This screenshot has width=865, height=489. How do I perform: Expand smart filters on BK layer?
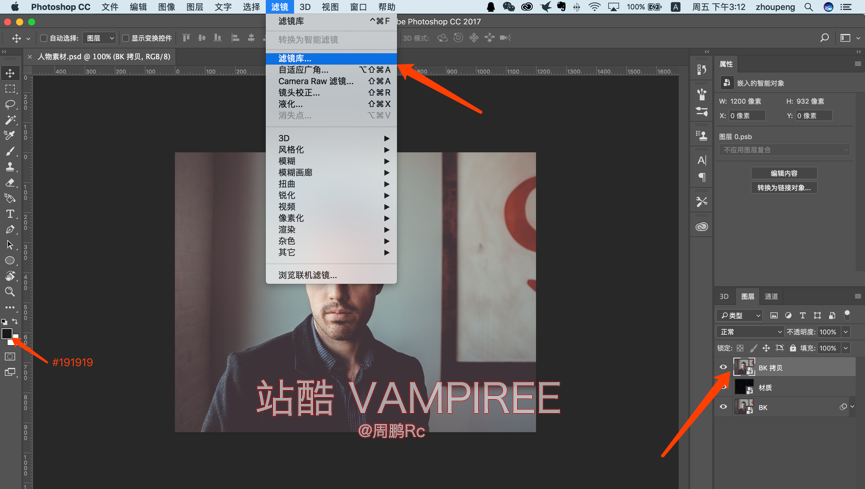point(852,407)
